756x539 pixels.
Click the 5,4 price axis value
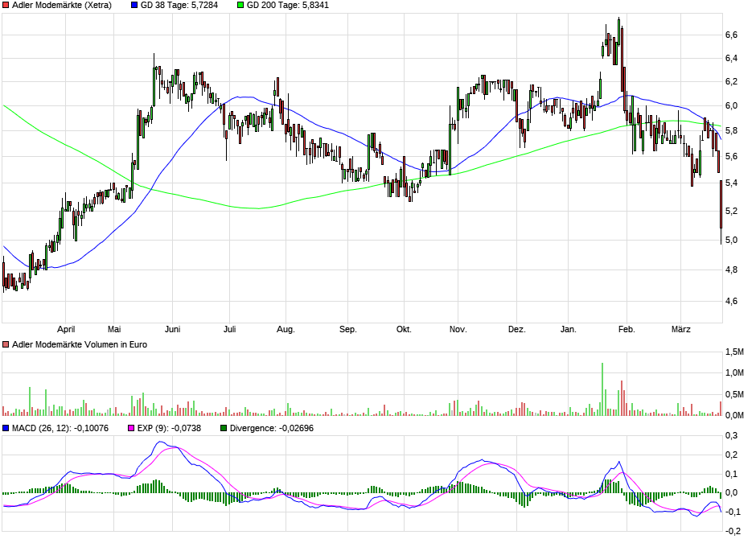tap(731, 183)
